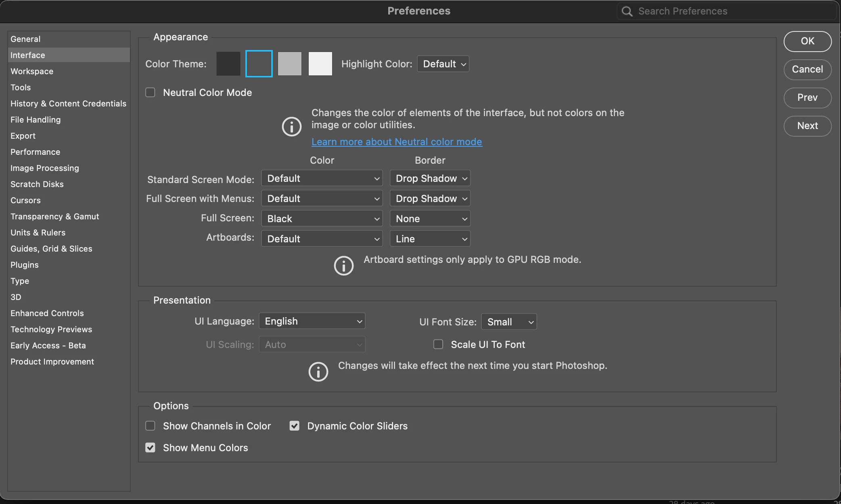Uncheck Dynamic Color Sliders

click(x=295, y=426)
